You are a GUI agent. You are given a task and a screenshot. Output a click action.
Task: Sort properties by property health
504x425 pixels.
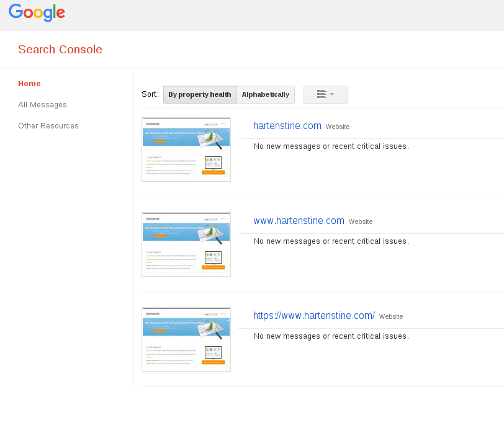200,94
